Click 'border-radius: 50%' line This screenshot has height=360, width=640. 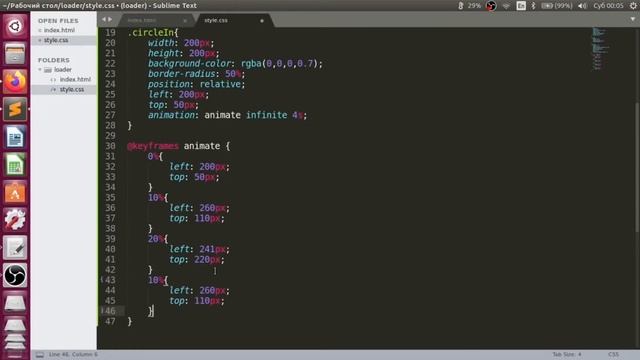click(196, 74)
